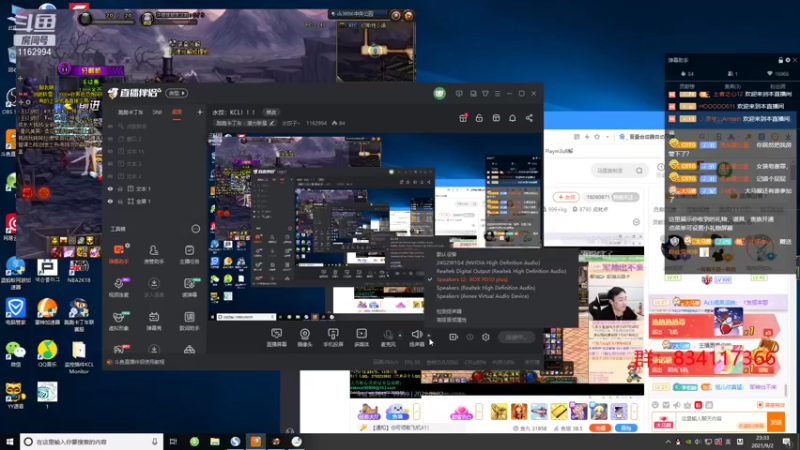The height and width of the screenshot is (450, 800).
Task: Click the 发送 send button in chat
Action: tap(776, 422)
